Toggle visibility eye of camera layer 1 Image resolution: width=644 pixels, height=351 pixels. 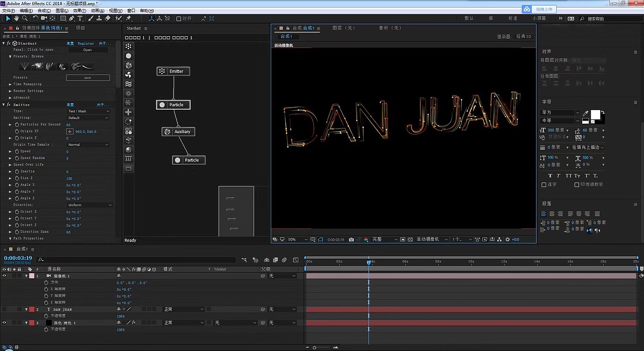pyautogui.click(x=4, y=276)
